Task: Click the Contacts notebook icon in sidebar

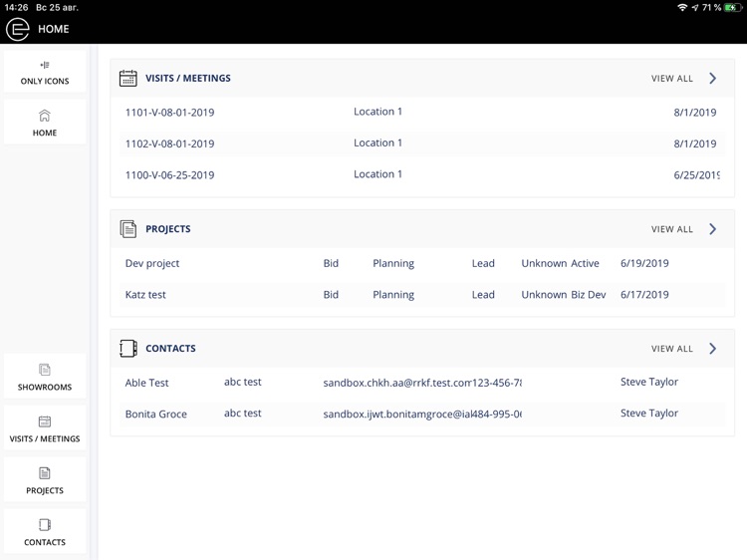Action: [x=44, y=525]
